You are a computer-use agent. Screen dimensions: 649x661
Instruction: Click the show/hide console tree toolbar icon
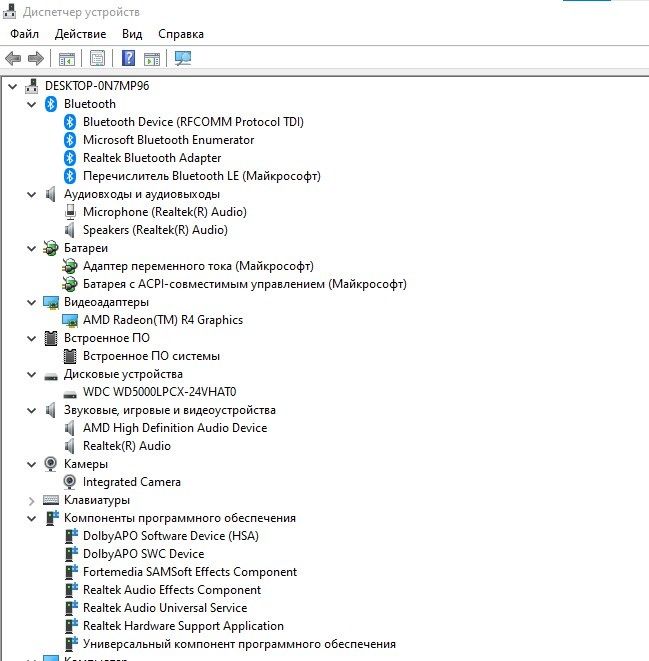[x=67, y=59]
